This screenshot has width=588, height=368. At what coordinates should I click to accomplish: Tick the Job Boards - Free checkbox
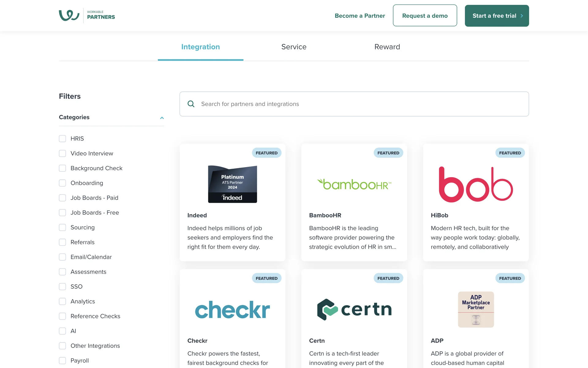pyautogui.click(x=62, y=213)
